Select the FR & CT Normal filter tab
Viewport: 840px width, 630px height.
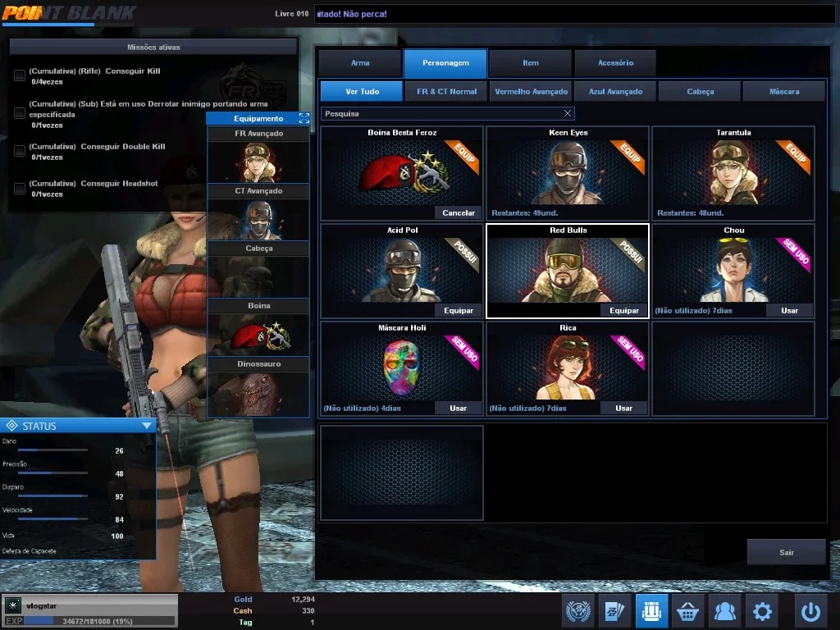[446, 92]
